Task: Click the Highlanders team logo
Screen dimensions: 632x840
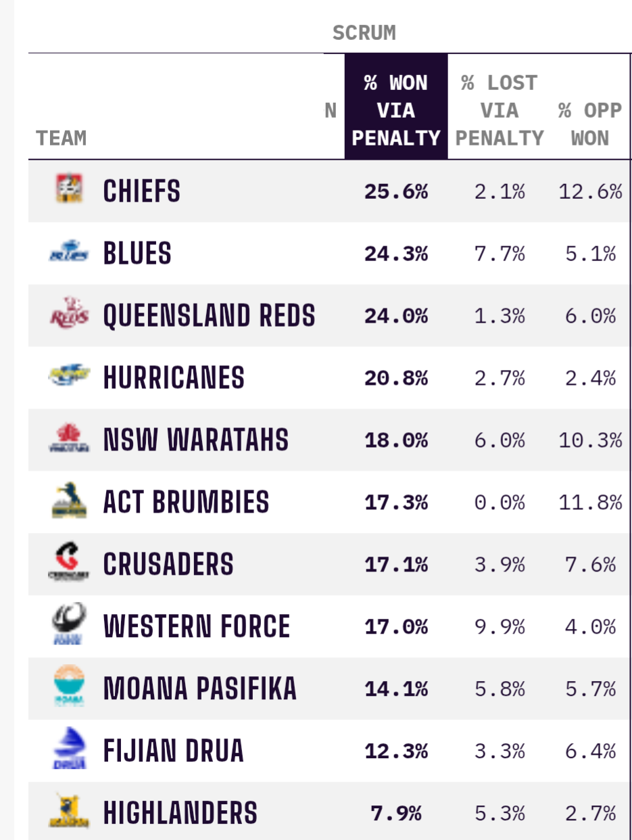Action: click(x=69, y=810)
